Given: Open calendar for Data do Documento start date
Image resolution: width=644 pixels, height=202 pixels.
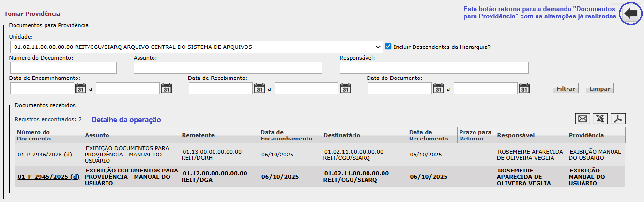Looking at the screenshot, I should [x=438, y=89].
